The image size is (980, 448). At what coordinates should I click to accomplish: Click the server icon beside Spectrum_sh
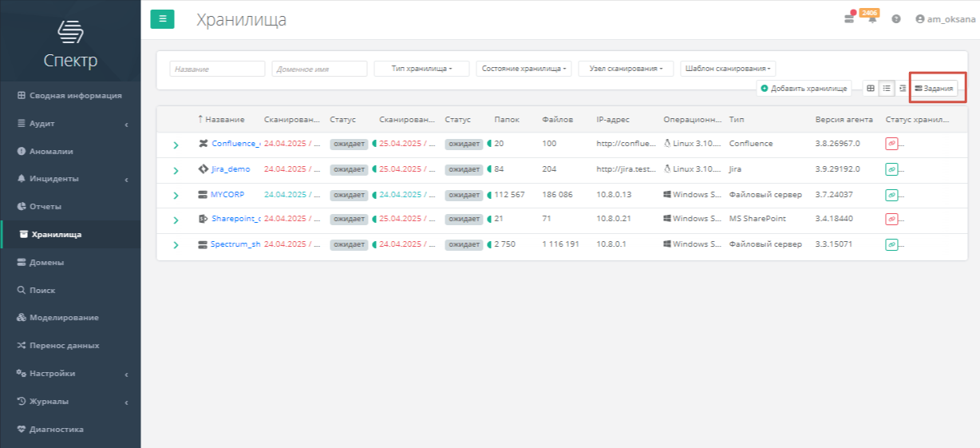203,244
